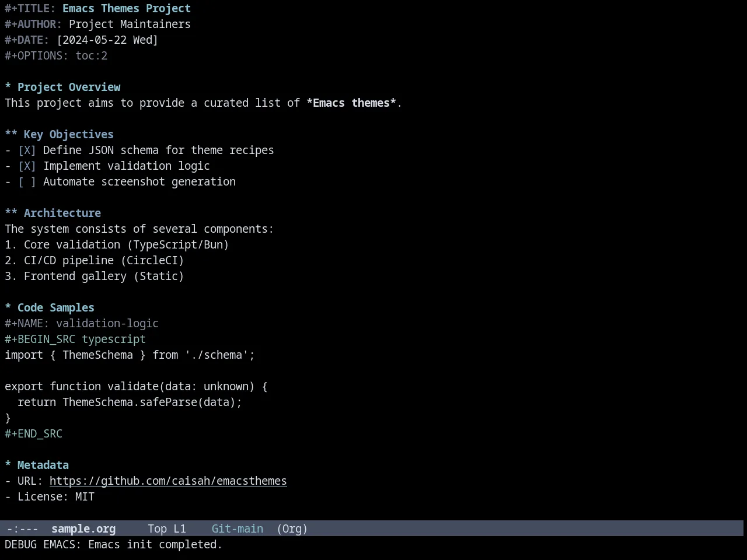
Task: Uncheck the Implement validation logic checkbox
Action: (27, 166)
